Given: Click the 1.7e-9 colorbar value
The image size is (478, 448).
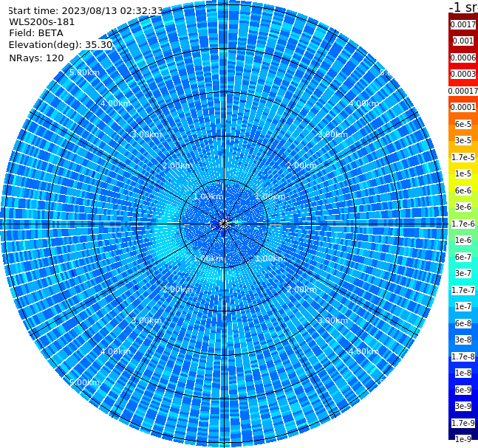Looking at the screenshot, I should click(463, 423).
